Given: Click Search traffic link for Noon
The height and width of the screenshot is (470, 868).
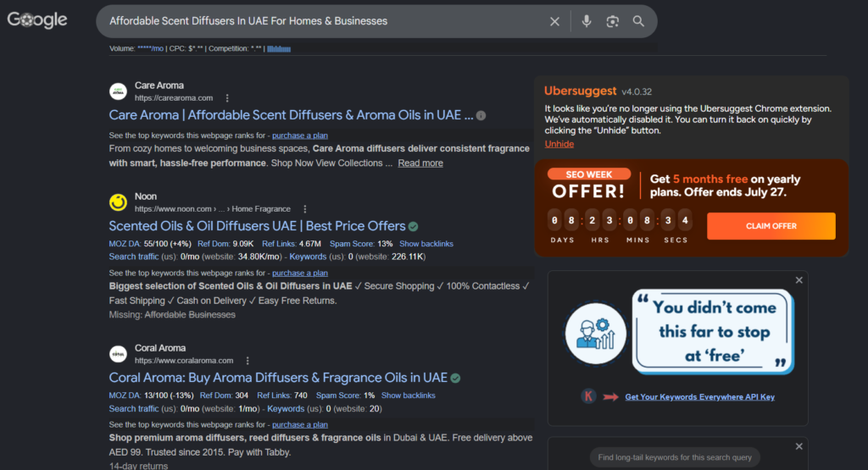Looking at the screenshot, I should click(x=134, y=257).
